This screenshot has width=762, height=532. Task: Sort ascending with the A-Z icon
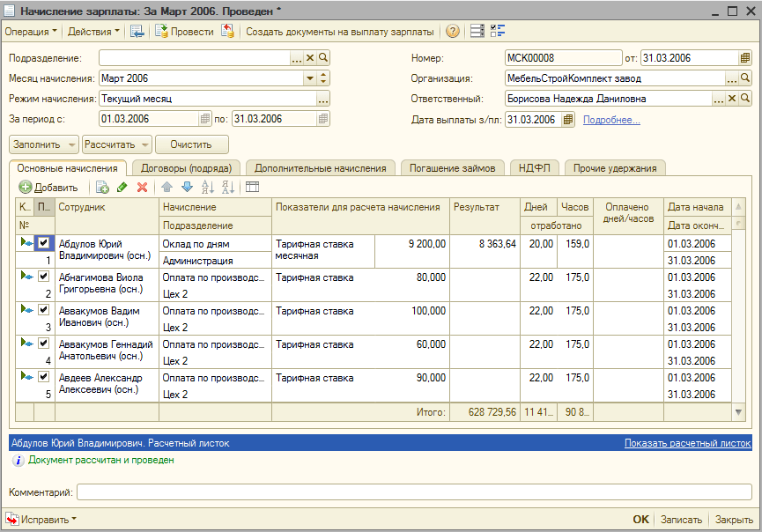coord(208,187)
